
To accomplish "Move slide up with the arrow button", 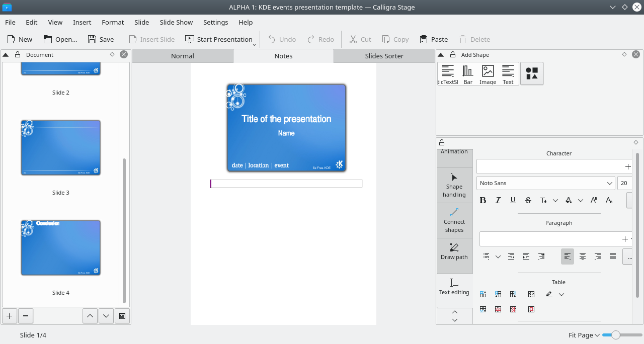I will pyautogui.click(x=90, y=316).
